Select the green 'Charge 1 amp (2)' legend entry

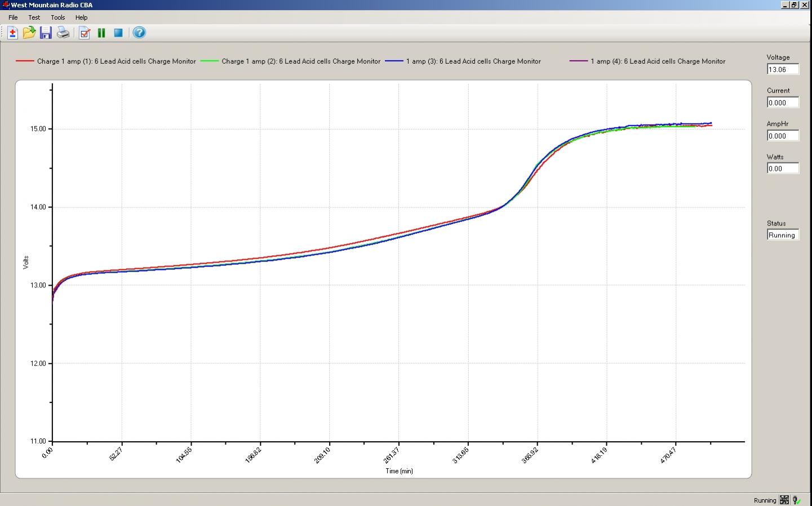(291, 61)
